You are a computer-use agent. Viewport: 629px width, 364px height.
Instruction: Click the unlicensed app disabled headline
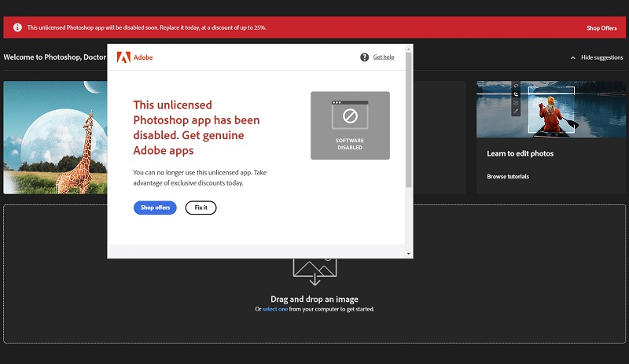pos(197,127)
